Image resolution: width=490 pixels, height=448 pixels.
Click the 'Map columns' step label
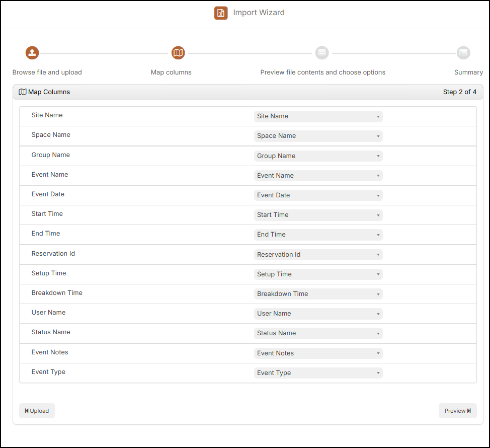(x=171, y=72)
